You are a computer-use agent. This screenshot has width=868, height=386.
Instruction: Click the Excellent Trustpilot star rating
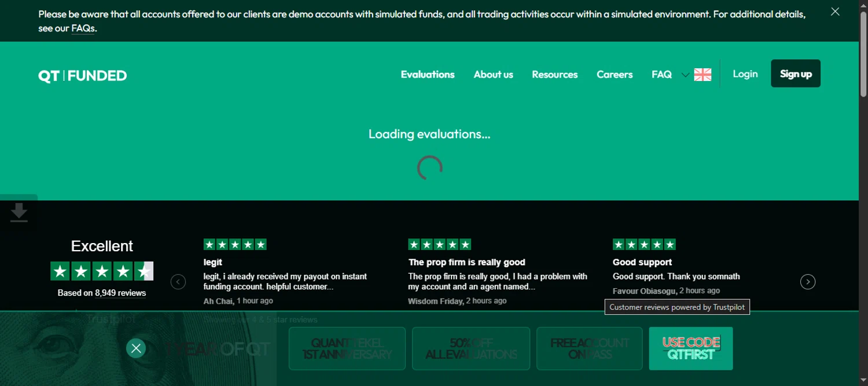coord(102,271)
